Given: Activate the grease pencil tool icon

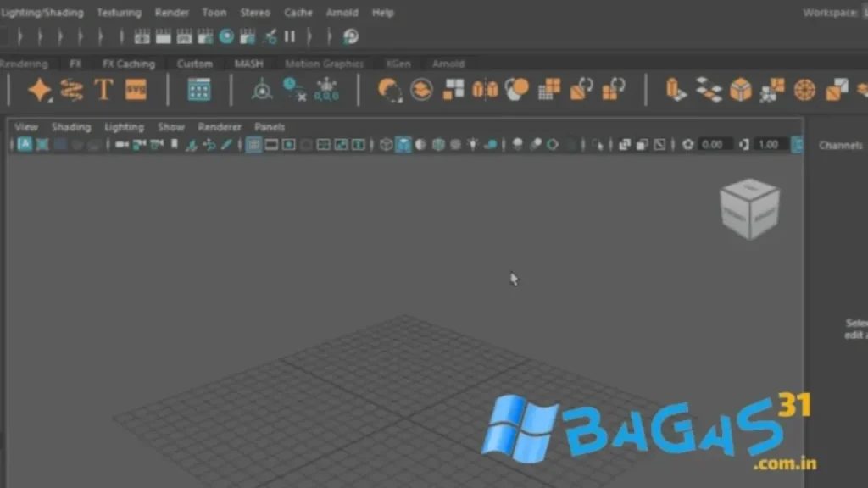Looking at the screenshot, I should point(226,144).
